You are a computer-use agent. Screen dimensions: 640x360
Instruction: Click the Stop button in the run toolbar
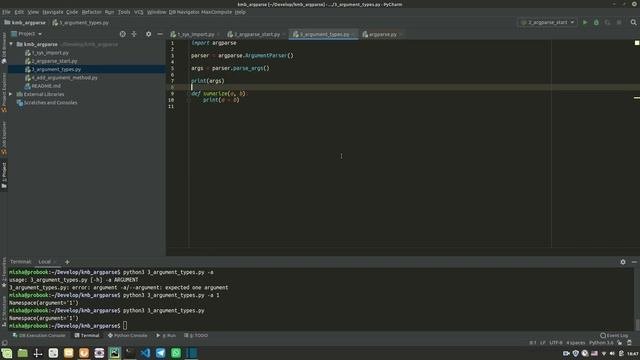point(619,22)
